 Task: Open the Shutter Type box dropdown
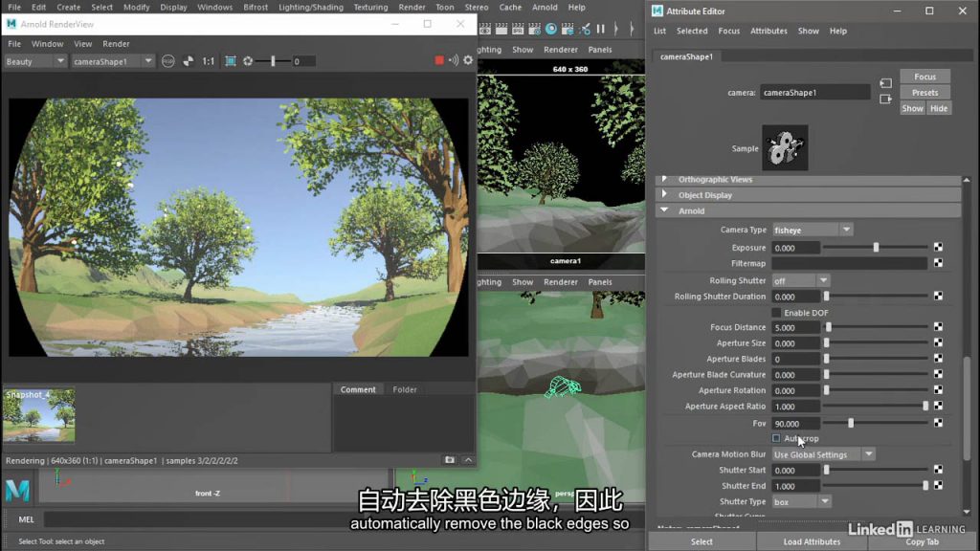pyautogui.click(x=801, y=501)
